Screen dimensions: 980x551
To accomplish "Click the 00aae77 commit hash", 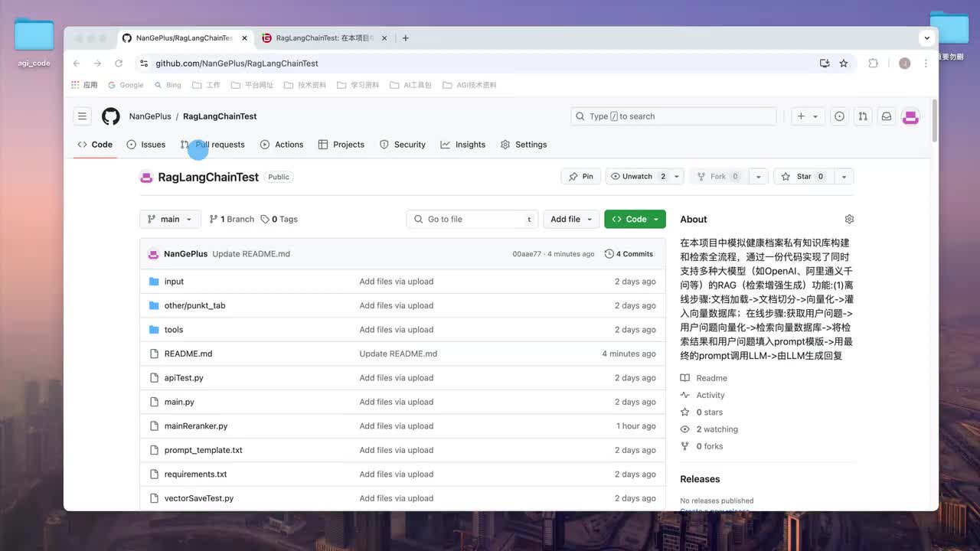I will pos(527,254).
